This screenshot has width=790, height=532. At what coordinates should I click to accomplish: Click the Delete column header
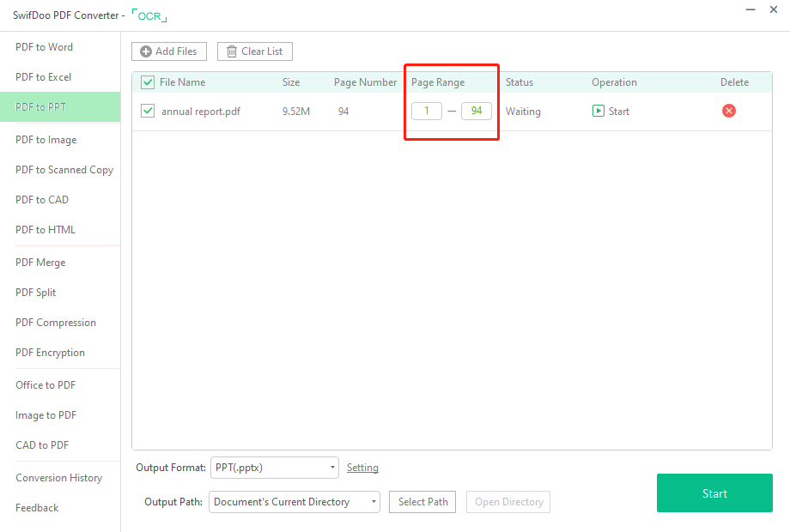734,82
